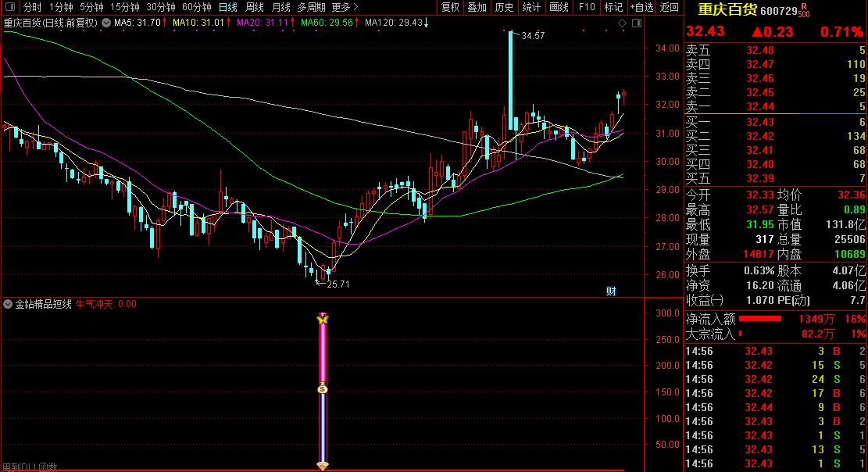
Task: Click the diamond icon above the price axis
Action: [x=623, y=23]
